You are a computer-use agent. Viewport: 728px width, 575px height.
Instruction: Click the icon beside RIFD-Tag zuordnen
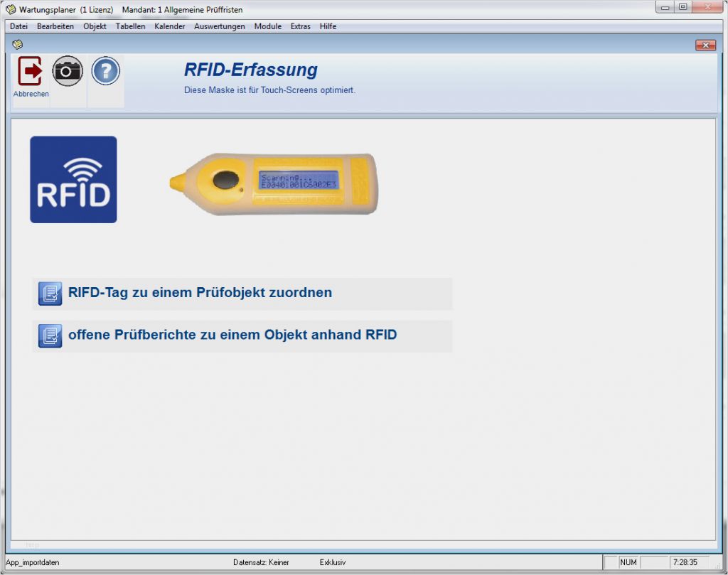point(50,293)
